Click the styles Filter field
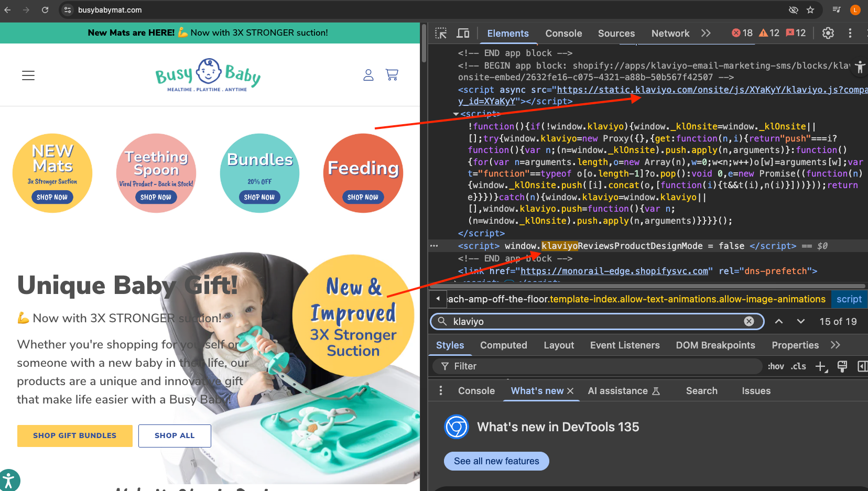868x491 pixels. pyautogui.click(x=597, y=366)
